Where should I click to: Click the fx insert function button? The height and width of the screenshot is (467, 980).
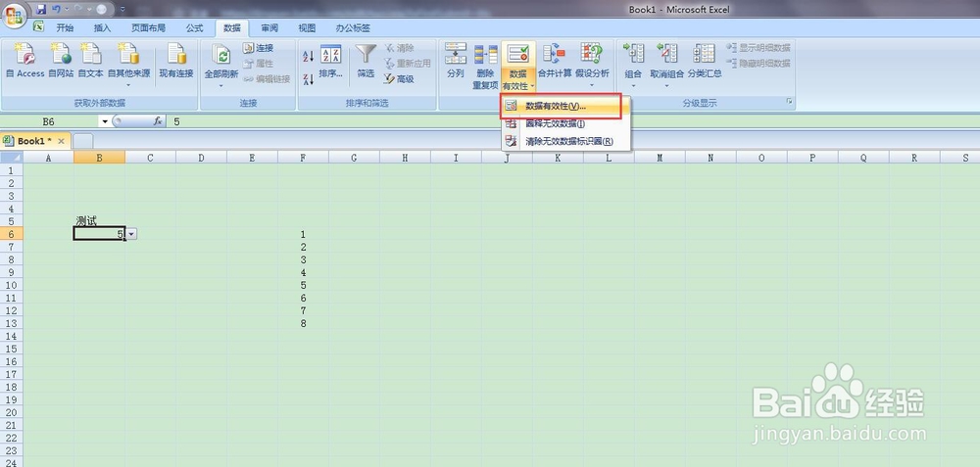[158, 121]
